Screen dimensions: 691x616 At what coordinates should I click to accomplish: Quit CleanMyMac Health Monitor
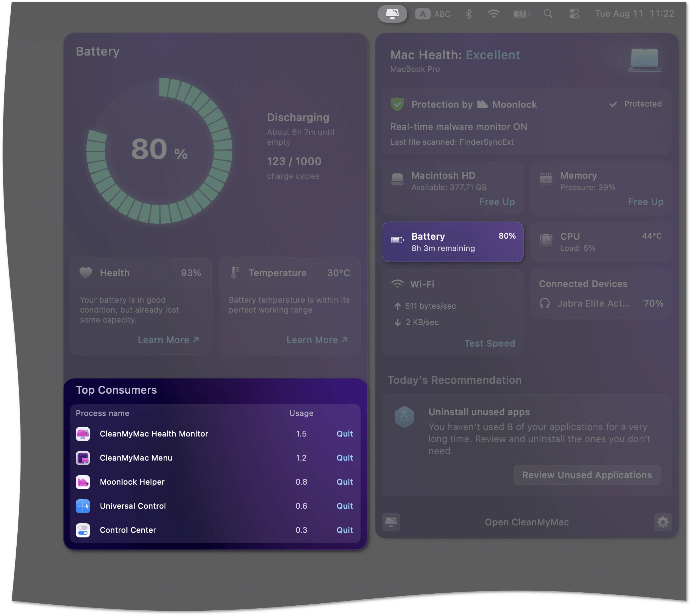coord(345,434)
